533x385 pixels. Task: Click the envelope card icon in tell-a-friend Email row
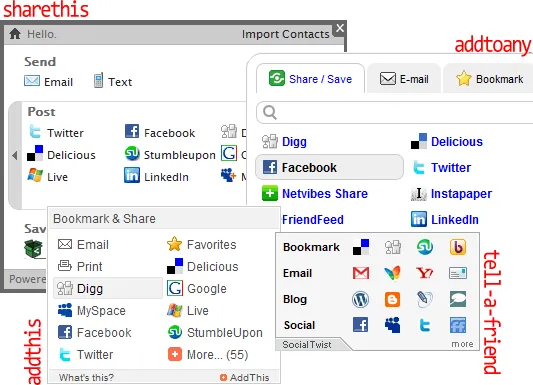tap(458, 273)
